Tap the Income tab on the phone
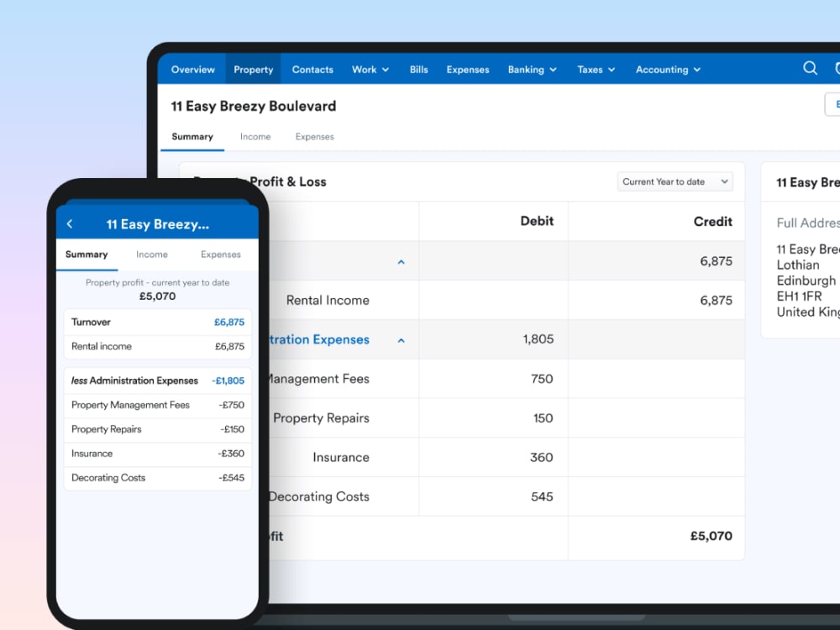Image resolution: width=840 pixels, height=630 pixels. coord(152,255)
